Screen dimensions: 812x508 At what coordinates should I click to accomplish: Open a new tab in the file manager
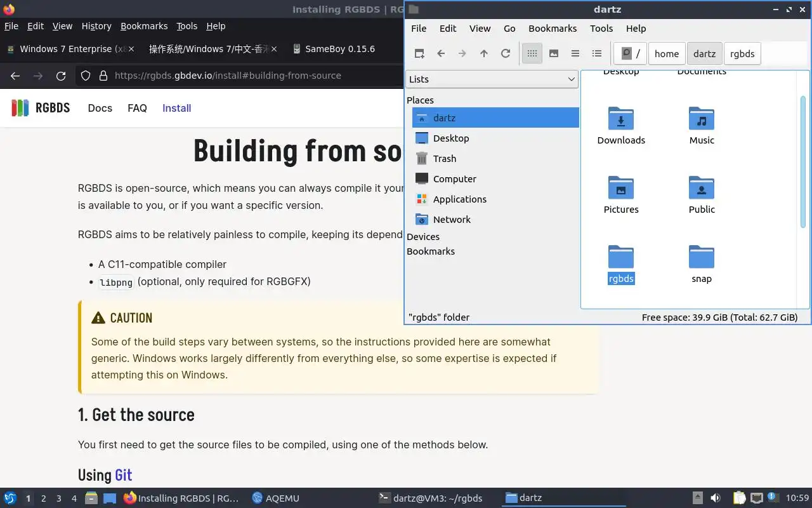point(419,53)
